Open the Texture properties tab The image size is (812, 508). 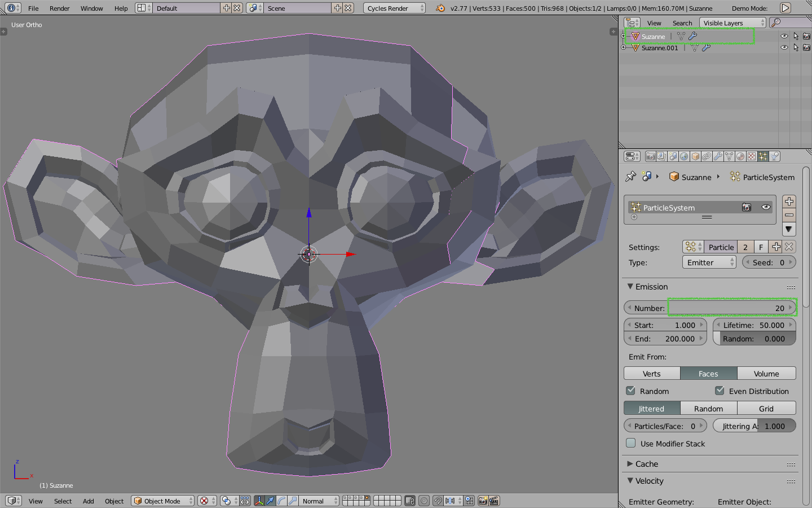click(752, 156)
